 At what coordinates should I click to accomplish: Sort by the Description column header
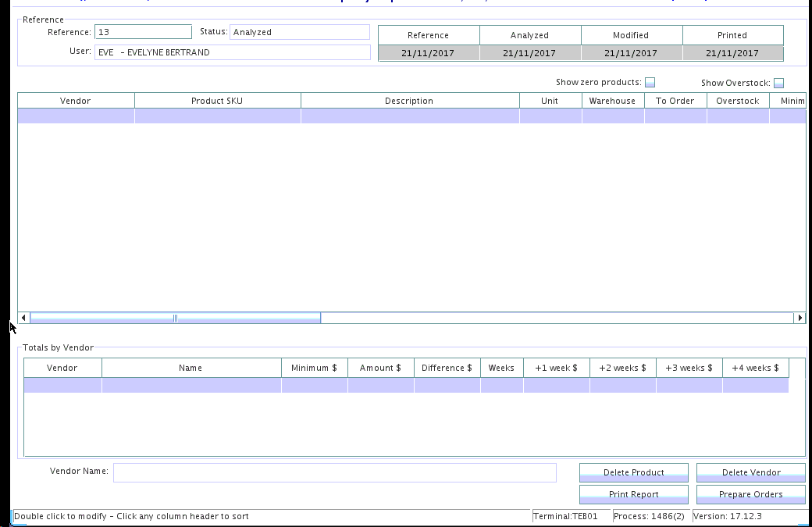409,101
